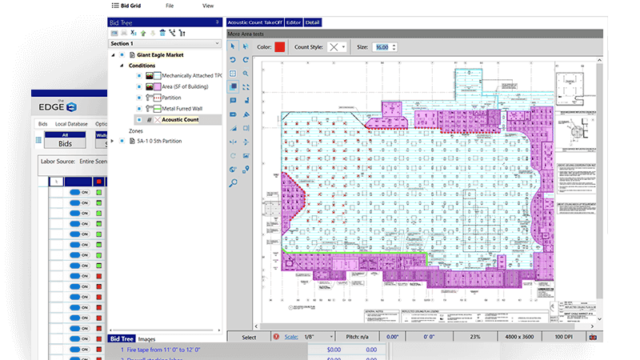Toggle the Partition condition checkbox
640x360 pixels.
[139, 98]
